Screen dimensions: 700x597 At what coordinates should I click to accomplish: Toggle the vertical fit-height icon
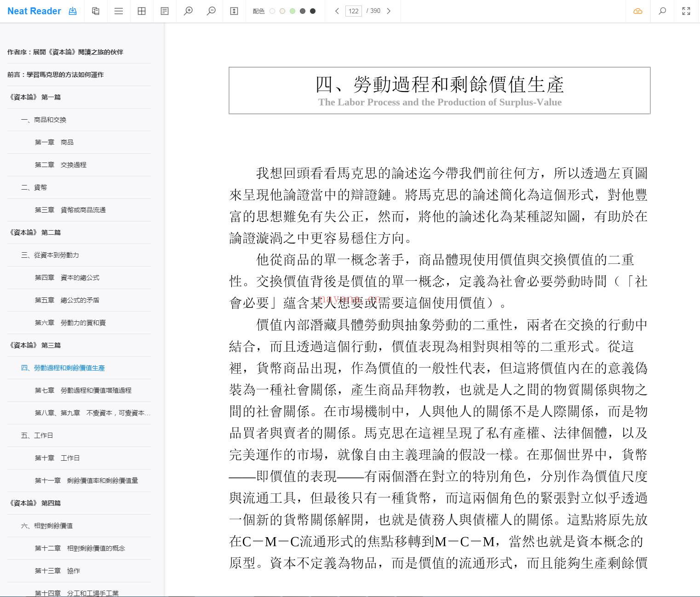[x=234, y=11]
